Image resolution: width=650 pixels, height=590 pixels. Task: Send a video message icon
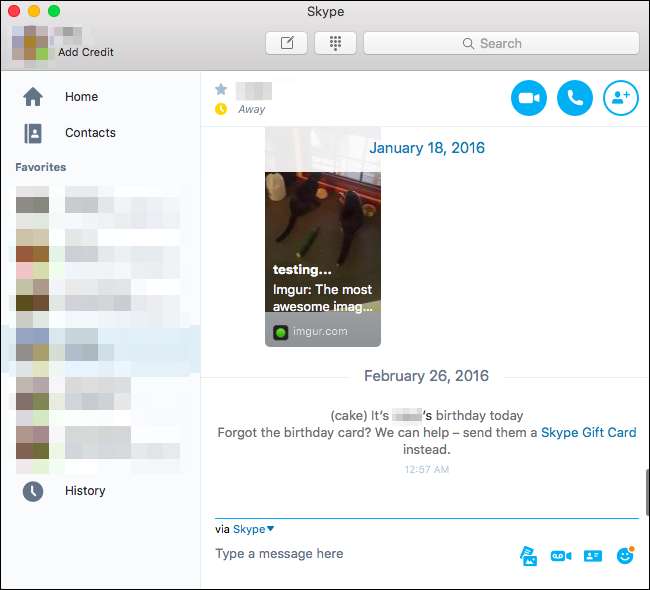[561, 556]
